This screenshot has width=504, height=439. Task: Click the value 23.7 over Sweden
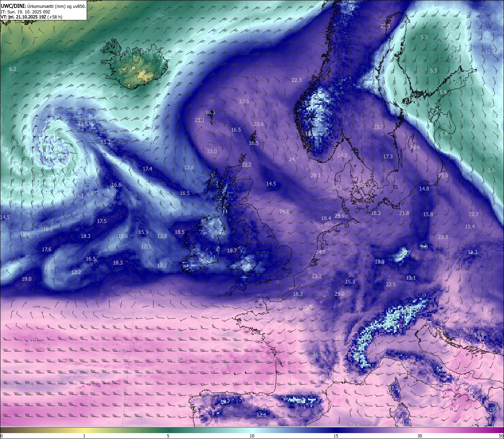378,127
